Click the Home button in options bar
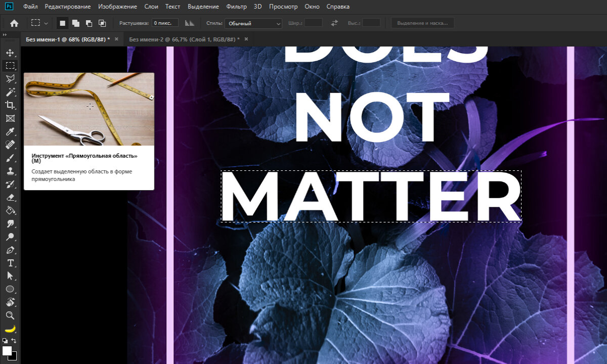This screenshot has width=607, height=364. click(14, 23)
